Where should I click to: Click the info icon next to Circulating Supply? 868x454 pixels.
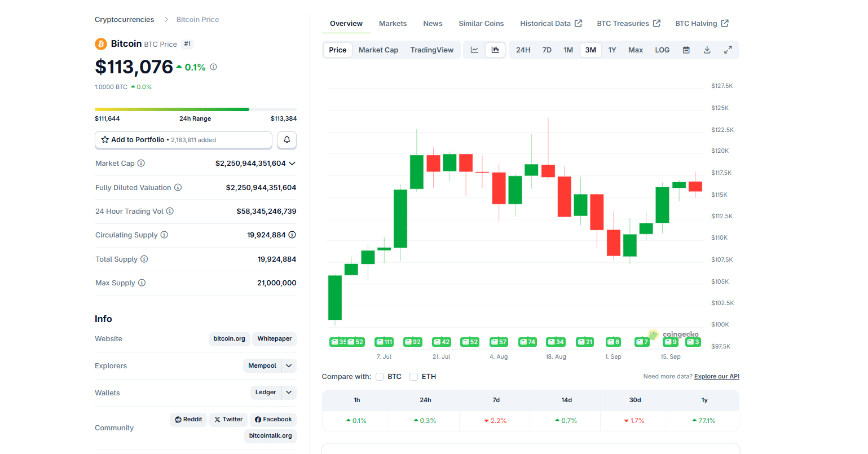tap(163, 235)
